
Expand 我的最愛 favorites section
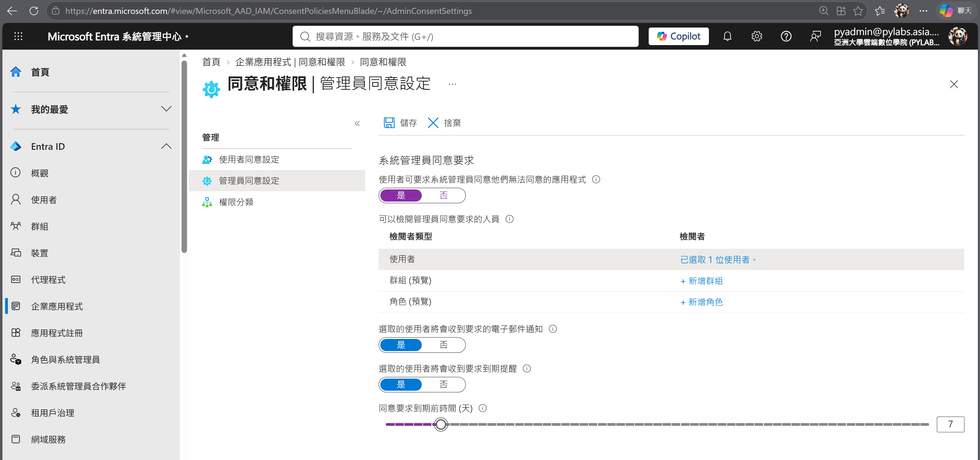click(x=166, y=109)
